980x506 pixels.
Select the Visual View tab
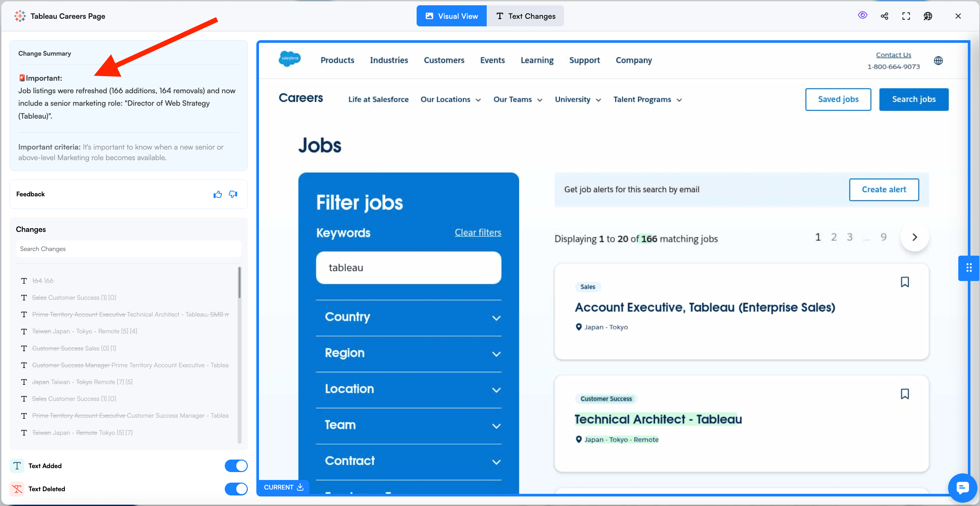pos(451,16)
